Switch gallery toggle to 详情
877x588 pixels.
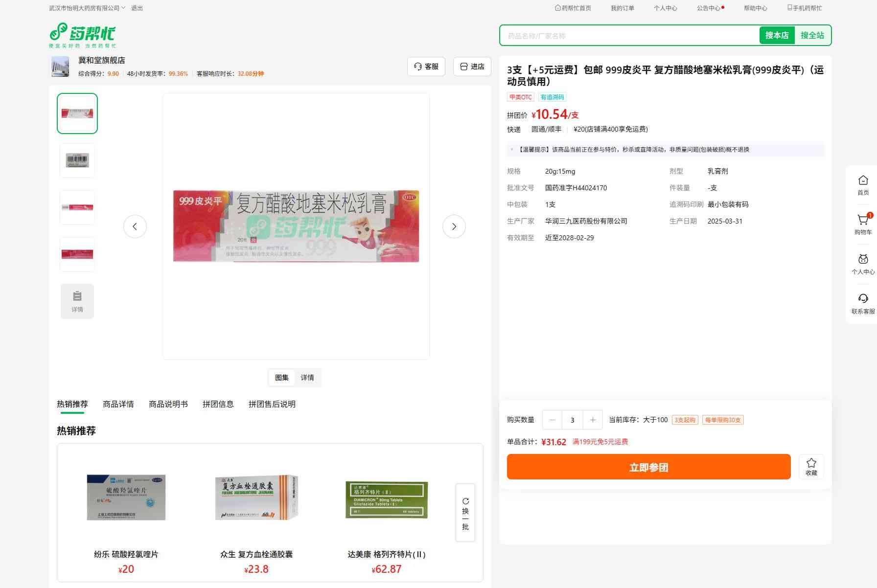pyautogui.click(x=307, y=378)
